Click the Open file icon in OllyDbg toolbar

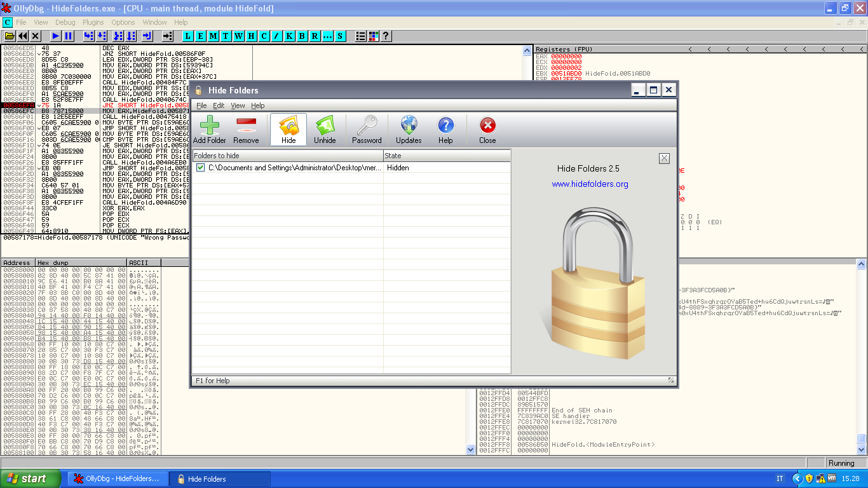[10, 36]
